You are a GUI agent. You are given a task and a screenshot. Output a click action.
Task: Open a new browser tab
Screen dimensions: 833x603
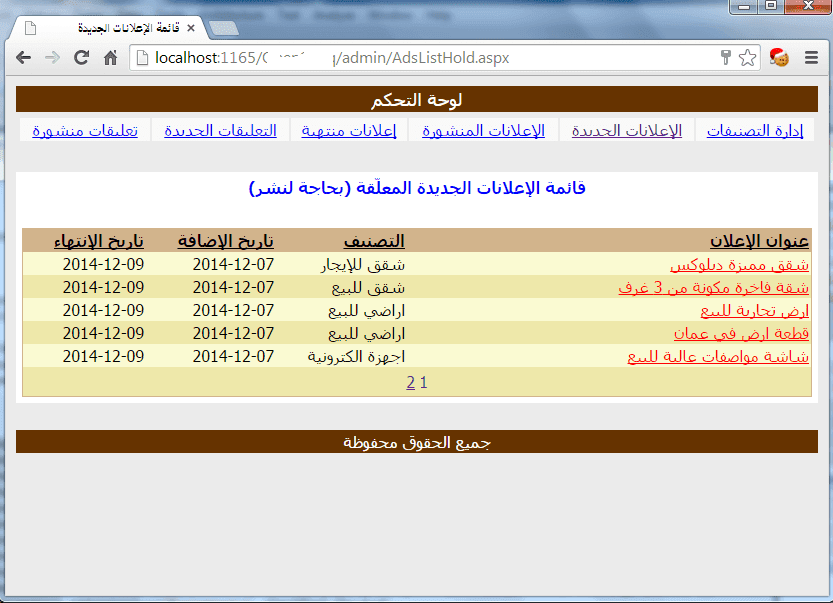[223, 29]
